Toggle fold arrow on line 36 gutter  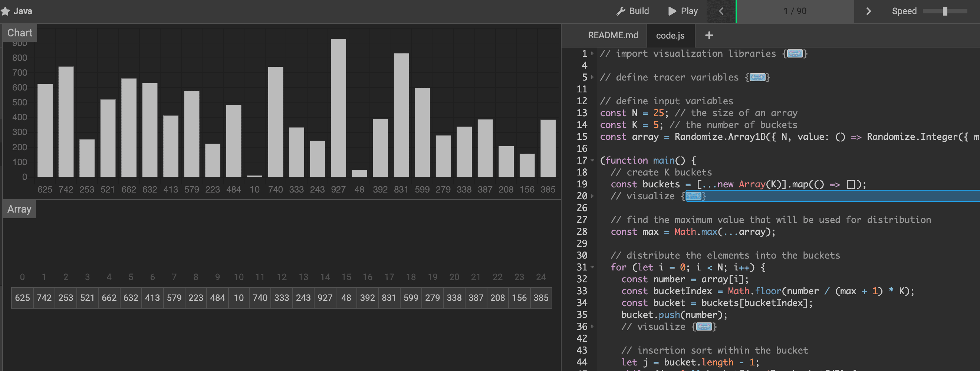pyautogui.click(x=592, y=327)
